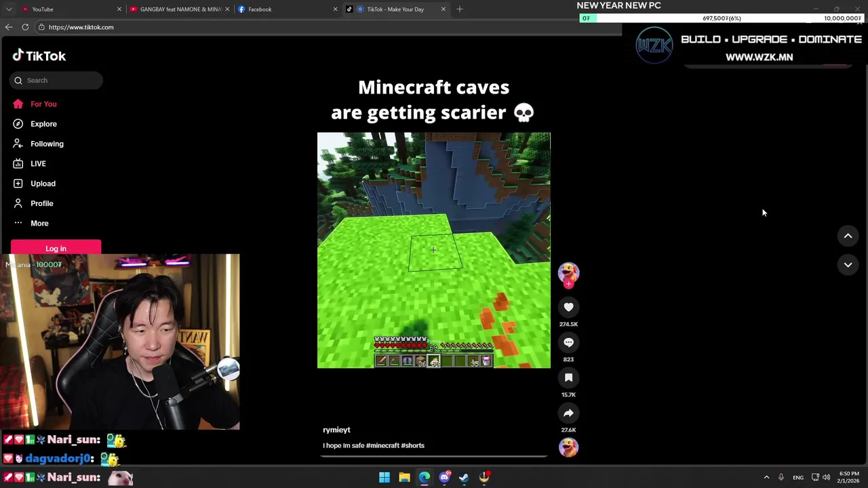This screenshot has height=488, width=868.
Task: Follow creator with the plus badge
Action: tap(568, 285)
